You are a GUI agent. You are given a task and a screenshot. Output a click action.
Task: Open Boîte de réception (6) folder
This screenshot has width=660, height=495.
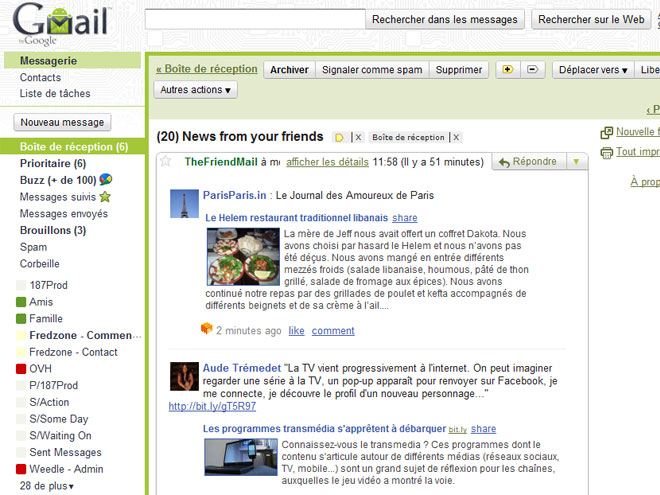coord(74,146)
